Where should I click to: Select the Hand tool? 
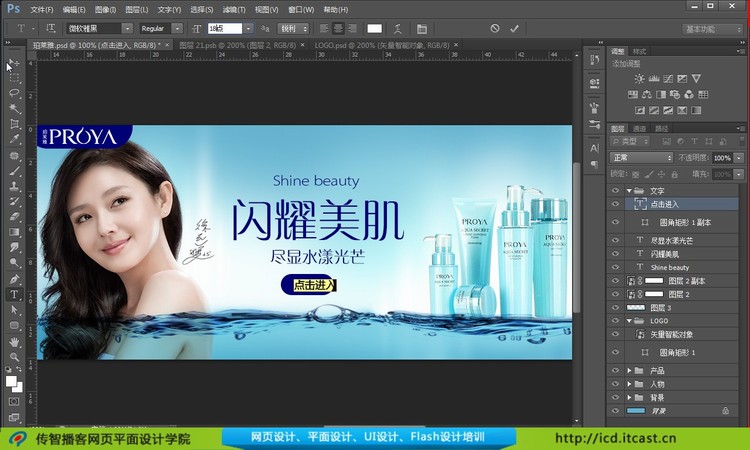coord(14,341)
